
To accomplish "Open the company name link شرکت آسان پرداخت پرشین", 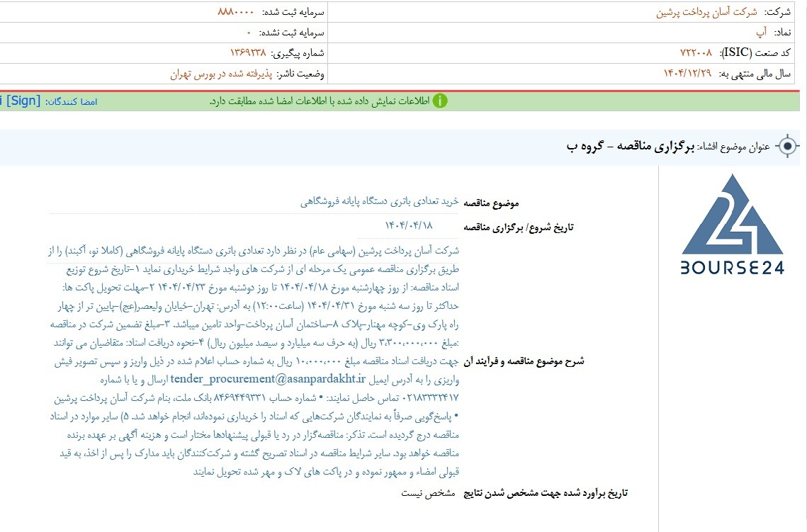I will pos(706,12).
